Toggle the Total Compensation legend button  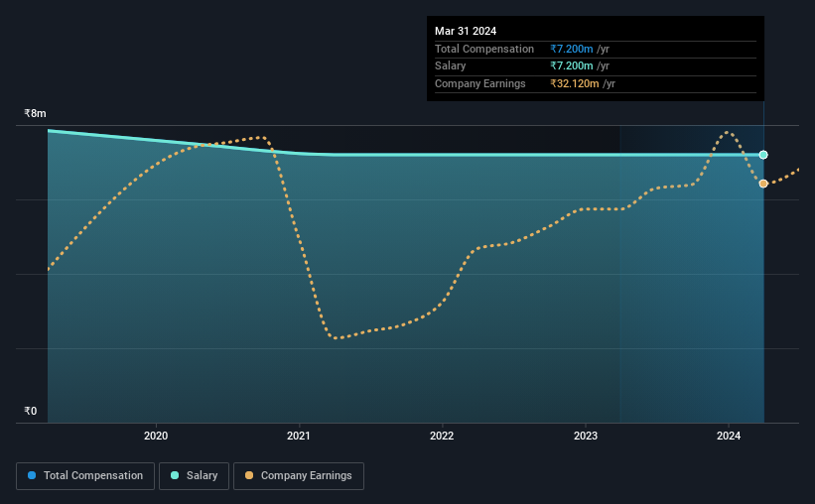coord(85,476)
